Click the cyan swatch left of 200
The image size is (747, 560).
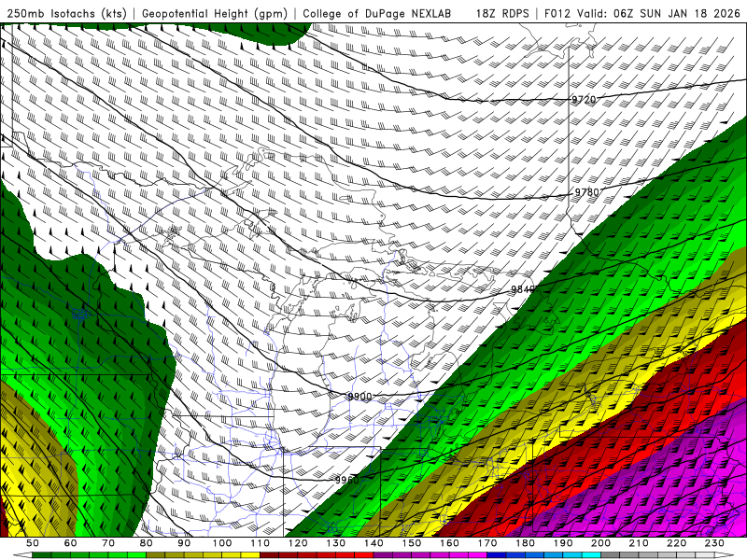[591, 554]
